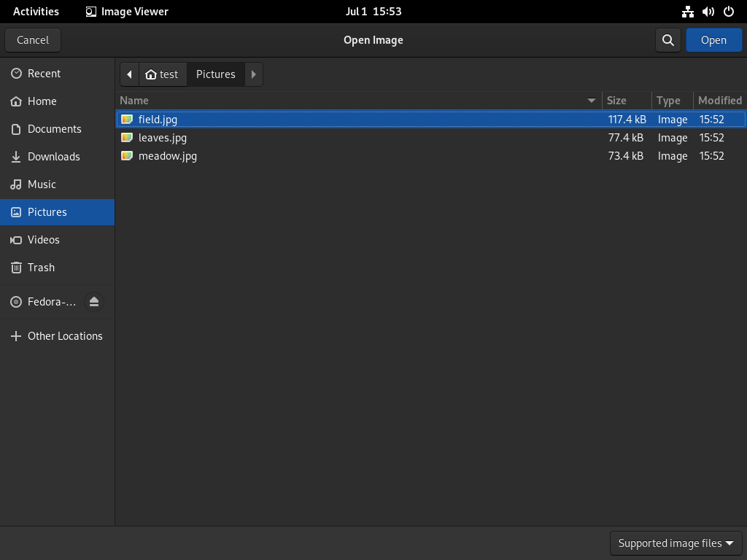
Task: Click the Trash bin icon in sidebar
Action: [x=16, y=268]
